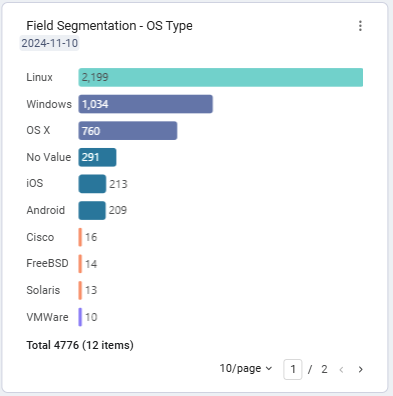Image resolution: width=393 pixels, height=396 pixels.
Task: Go to next page arrow
Action: 360,369
